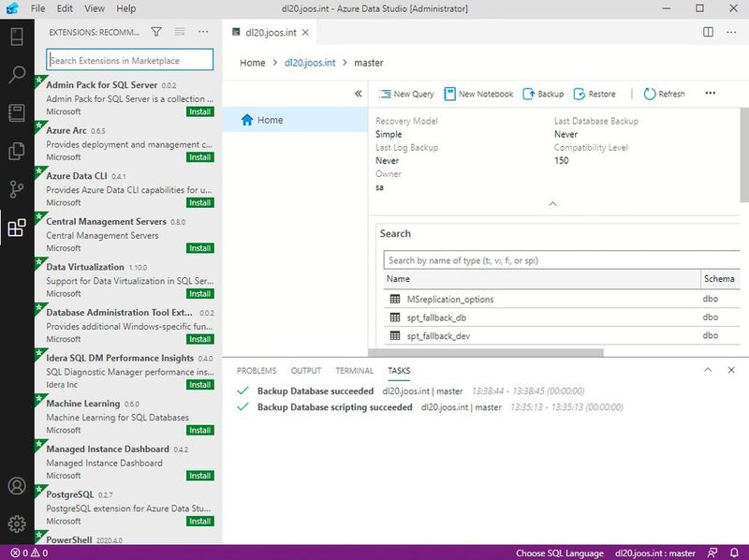Open the Home breadcrumb link

click(250, 63)
